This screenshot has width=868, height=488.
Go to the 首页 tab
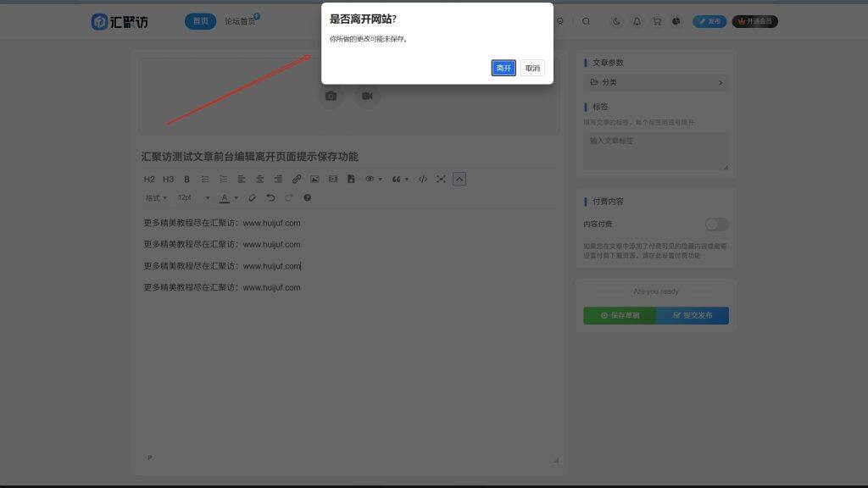(200, 21)
